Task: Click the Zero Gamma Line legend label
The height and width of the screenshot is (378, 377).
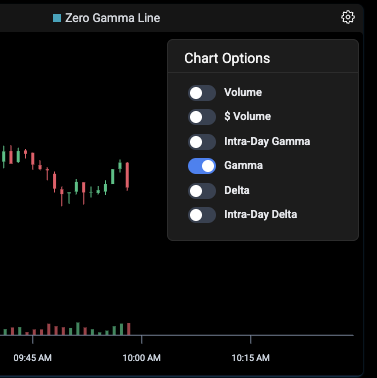Action: (113, 18)
